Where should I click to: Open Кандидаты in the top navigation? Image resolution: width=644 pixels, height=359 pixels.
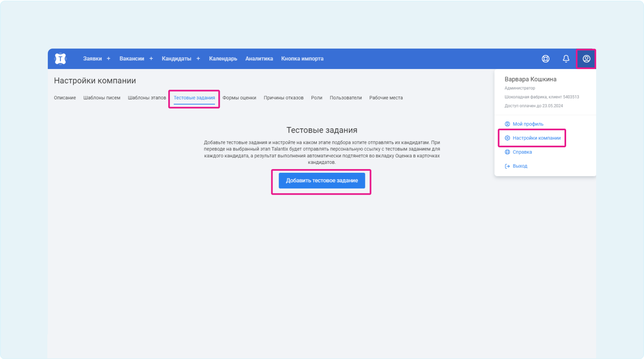click(x=176, y=59)
